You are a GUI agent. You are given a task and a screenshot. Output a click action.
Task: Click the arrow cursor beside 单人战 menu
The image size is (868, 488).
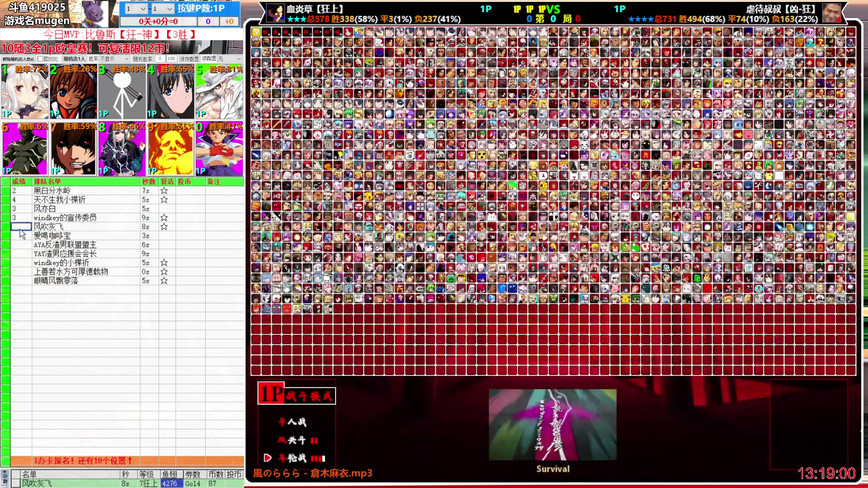(x=268, y=458)
